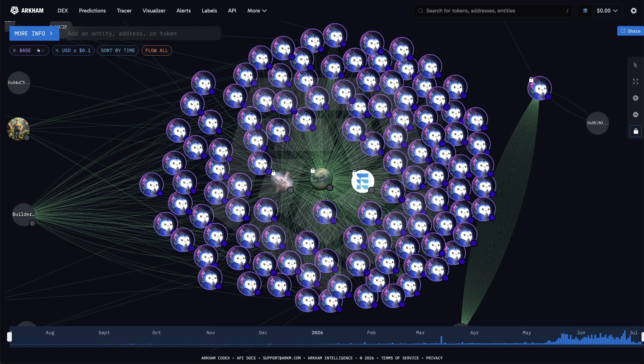Click the fit-to-screen icon
The image size is (644, 364).
click(x=635, y=82)
